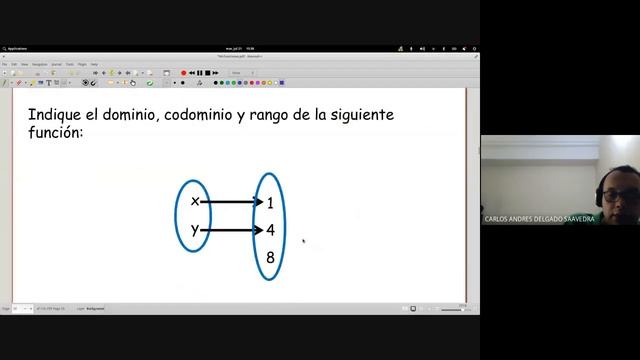
Task: Open the volume icon in system tray
Action: (x=422, y=49)
